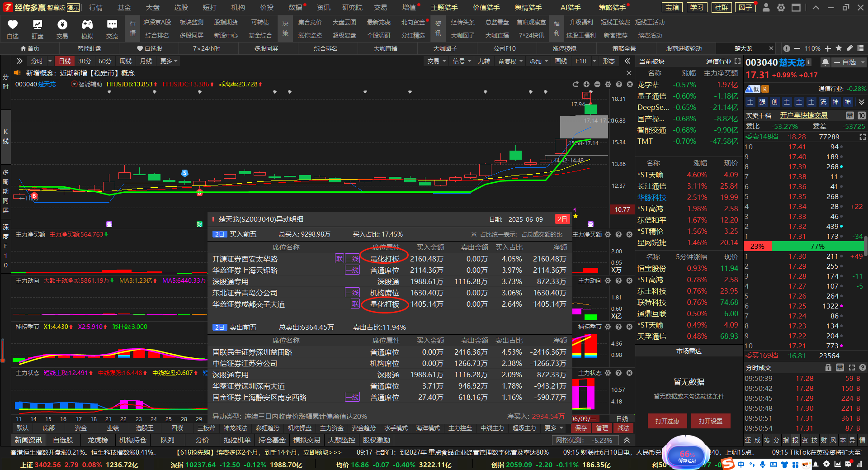Click the layout list icon in tab bar
The width and height of the screenshot is (868, 470).
860,48
